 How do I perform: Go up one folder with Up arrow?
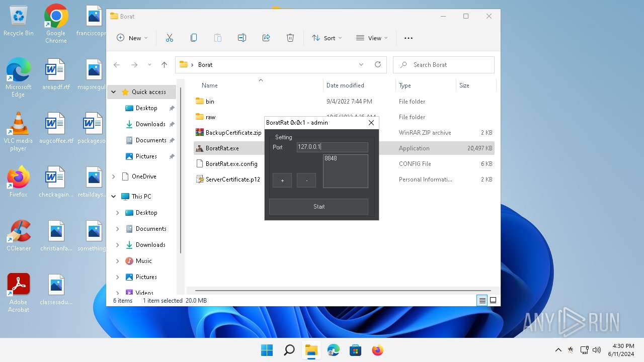164,65
